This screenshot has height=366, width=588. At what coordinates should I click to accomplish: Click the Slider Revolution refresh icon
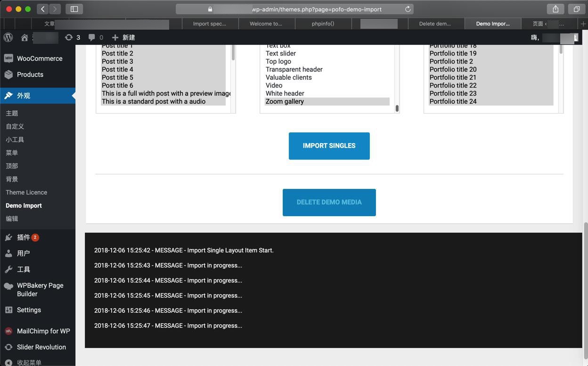(x=8, y=347)
